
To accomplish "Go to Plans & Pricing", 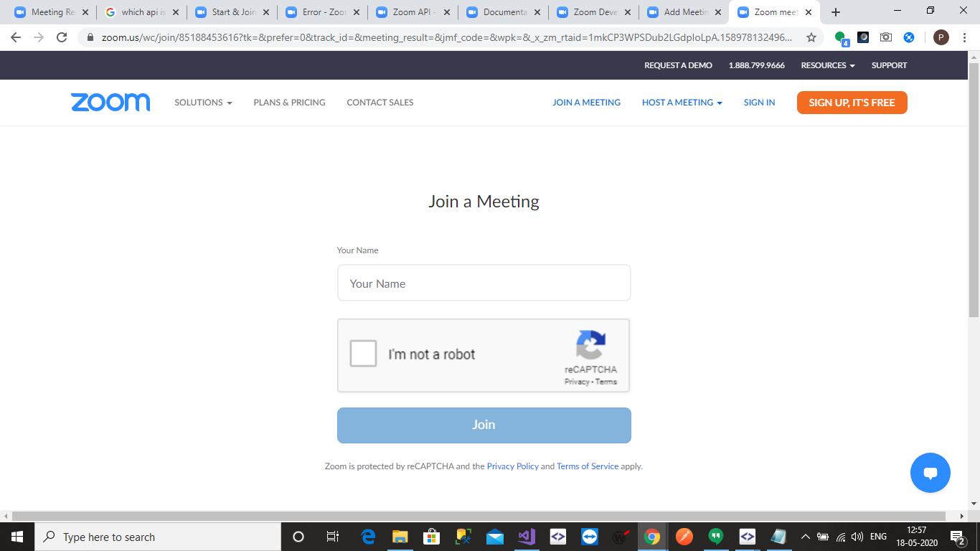I will click(289, 103).
